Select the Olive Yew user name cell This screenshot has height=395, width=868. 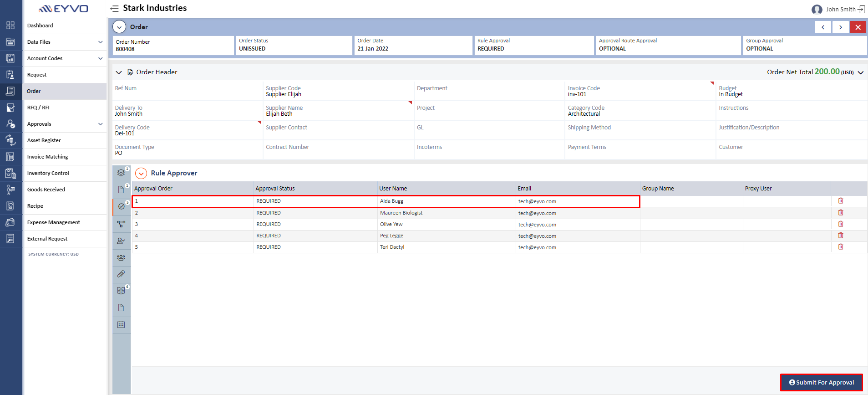447,224
